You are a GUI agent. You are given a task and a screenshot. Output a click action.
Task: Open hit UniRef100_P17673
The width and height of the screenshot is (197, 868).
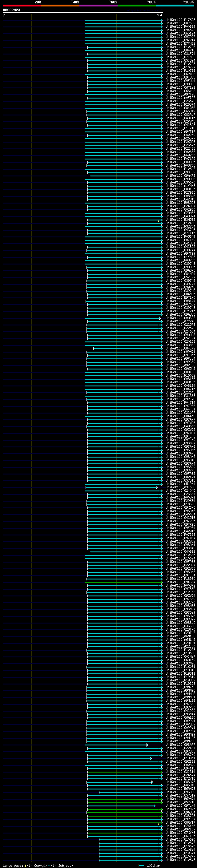[180, 20]
